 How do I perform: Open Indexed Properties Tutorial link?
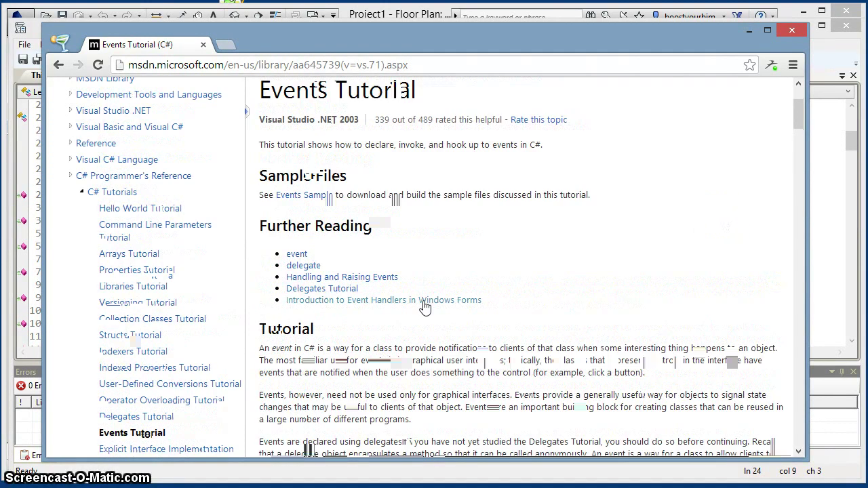tap(155, 367)
